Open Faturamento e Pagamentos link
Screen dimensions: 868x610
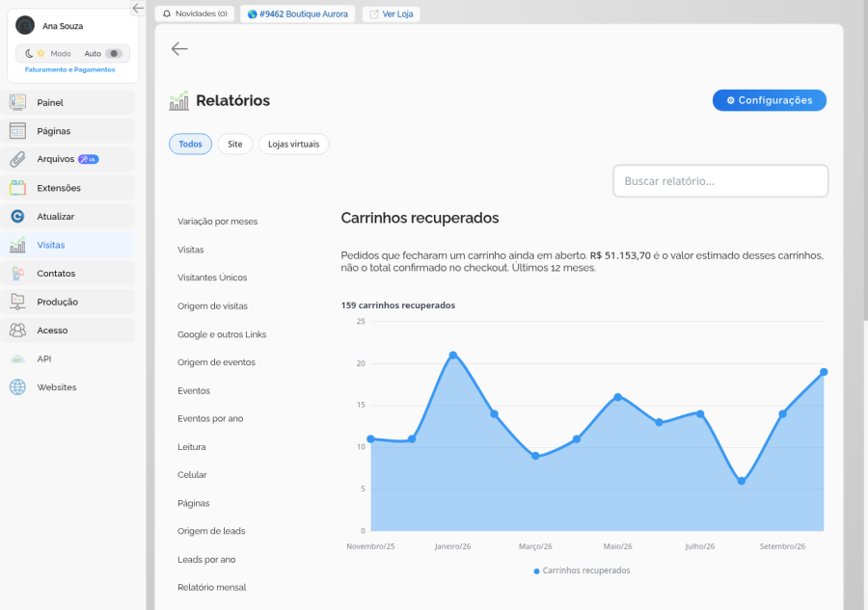(69, 69)
